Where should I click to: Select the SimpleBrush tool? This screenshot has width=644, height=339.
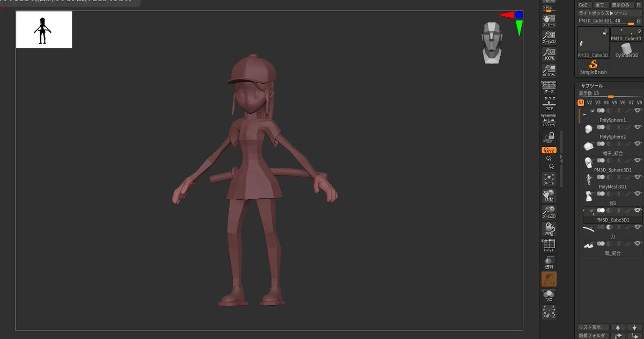[593, 67]
